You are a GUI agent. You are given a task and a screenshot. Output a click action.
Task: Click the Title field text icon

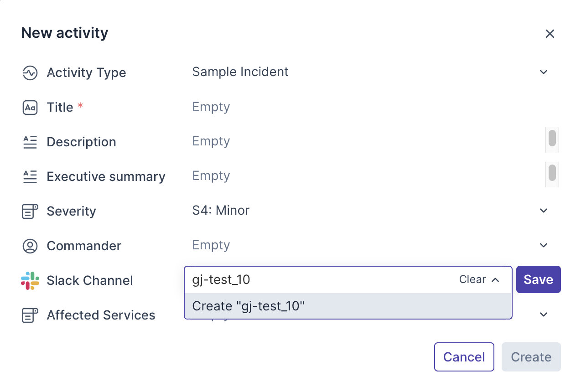[x=30, y=108]
